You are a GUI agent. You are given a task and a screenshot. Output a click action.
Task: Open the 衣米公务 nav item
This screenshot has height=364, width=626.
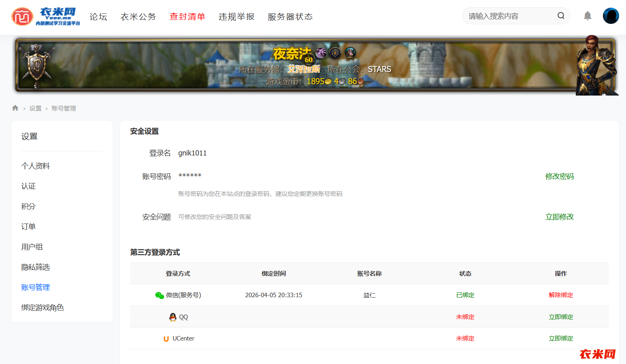pyautogui.click(x=138, y=17)
